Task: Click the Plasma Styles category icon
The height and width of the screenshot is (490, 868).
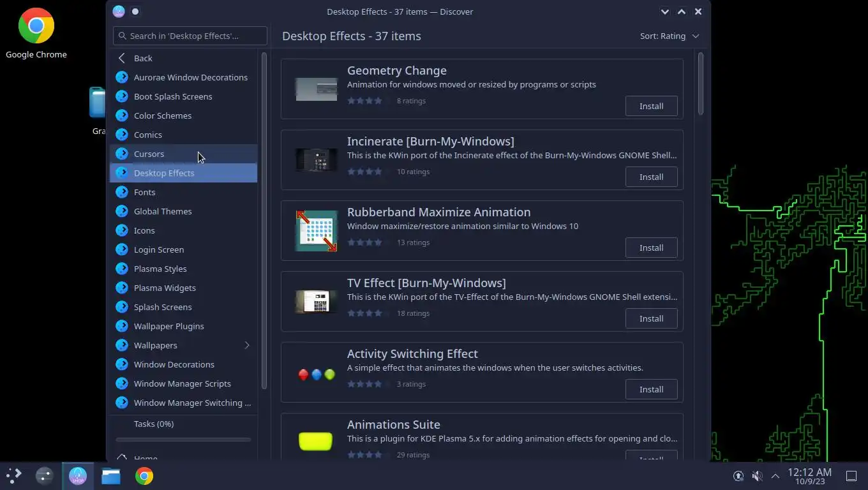Action: [122, 269]
